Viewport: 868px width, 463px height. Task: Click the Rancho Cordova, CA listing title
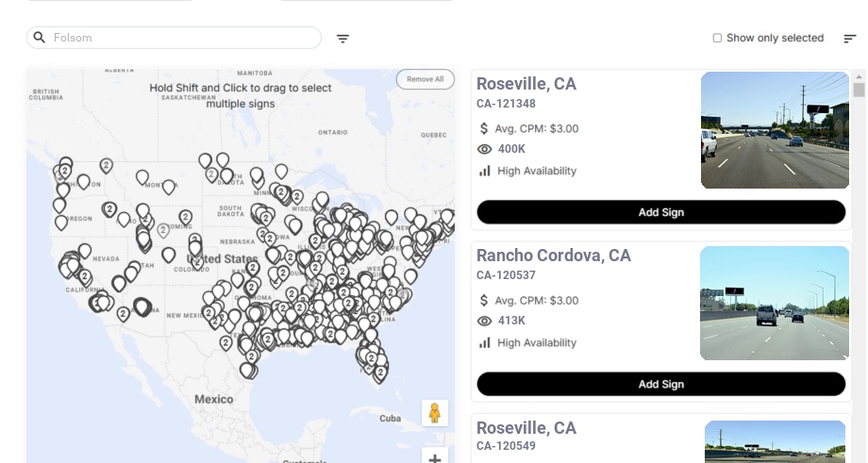coord(554,256)
